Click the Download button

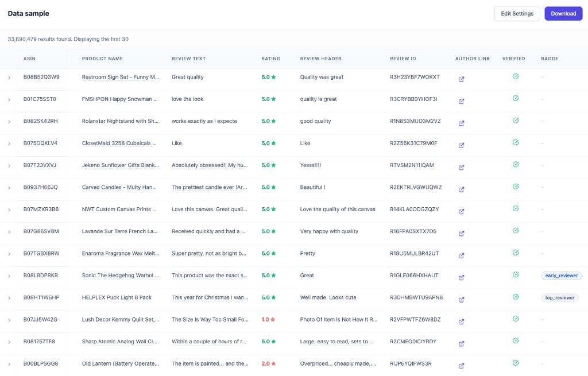[x=563, y=13]
